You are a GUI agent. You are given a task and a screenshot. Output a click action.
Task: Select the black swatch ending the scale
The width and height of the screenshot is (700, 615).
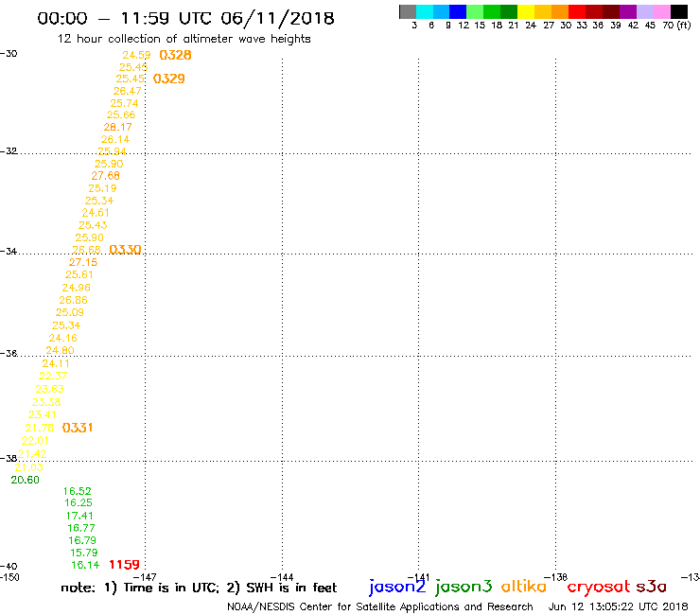pos(679,11)
